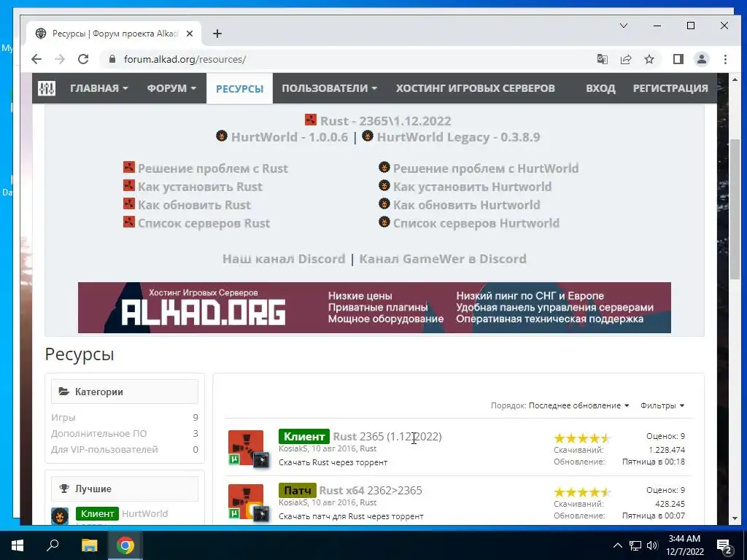Select the Для VIP-пользователей category
Screen dimensions: 747x560
click(104, 449)
